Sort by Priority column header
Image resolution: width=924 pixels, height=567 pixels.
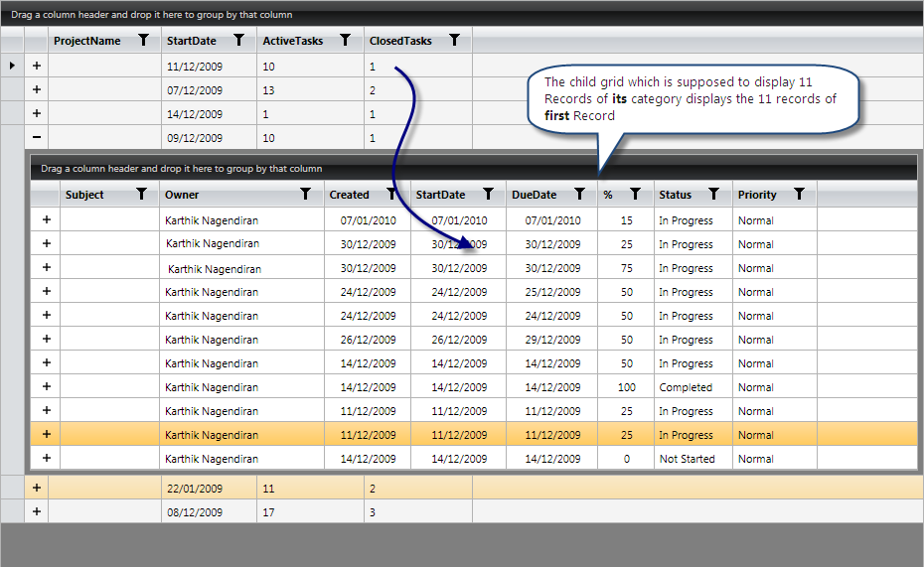[x=757, y=195]
